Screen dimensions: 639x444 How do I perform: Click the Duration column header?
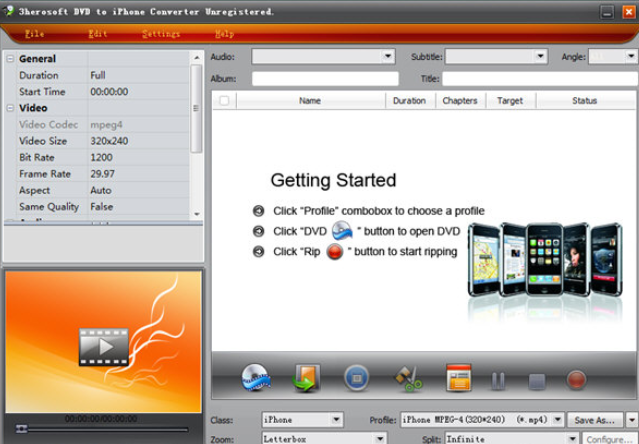click(410, 101)
